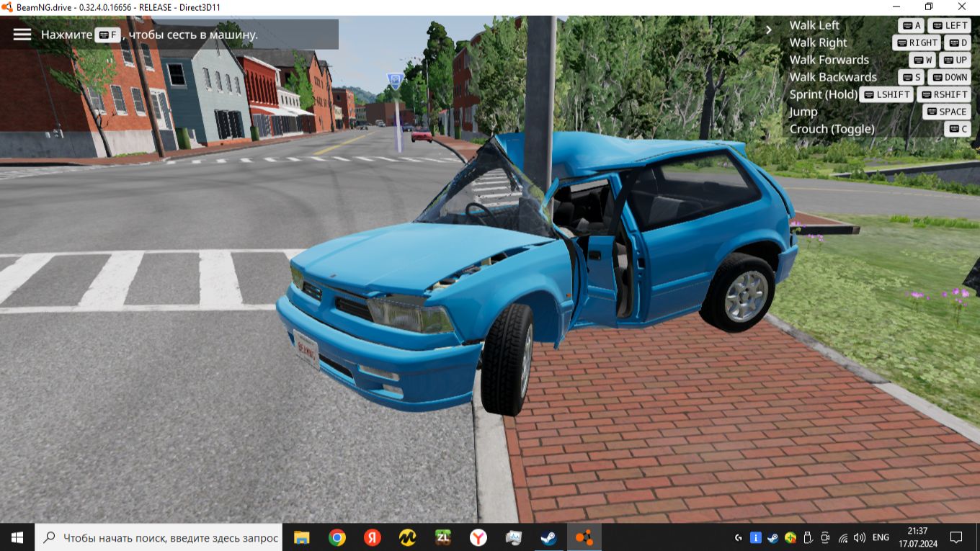This screenshot has width=980, height=551.
Task: Click the enter-vehicle hint text "чтобы сесть в машину"
Action: [x=193, y=34]
